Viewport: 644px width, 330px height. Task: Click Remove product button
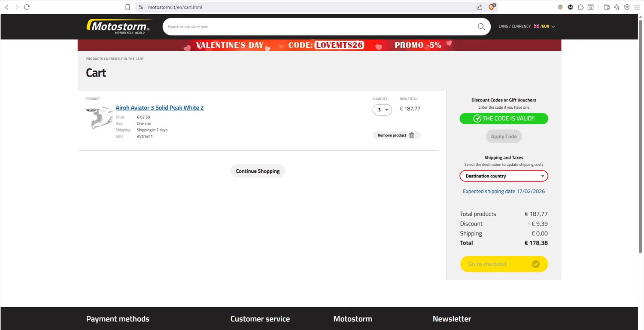(x=396, y=135)
